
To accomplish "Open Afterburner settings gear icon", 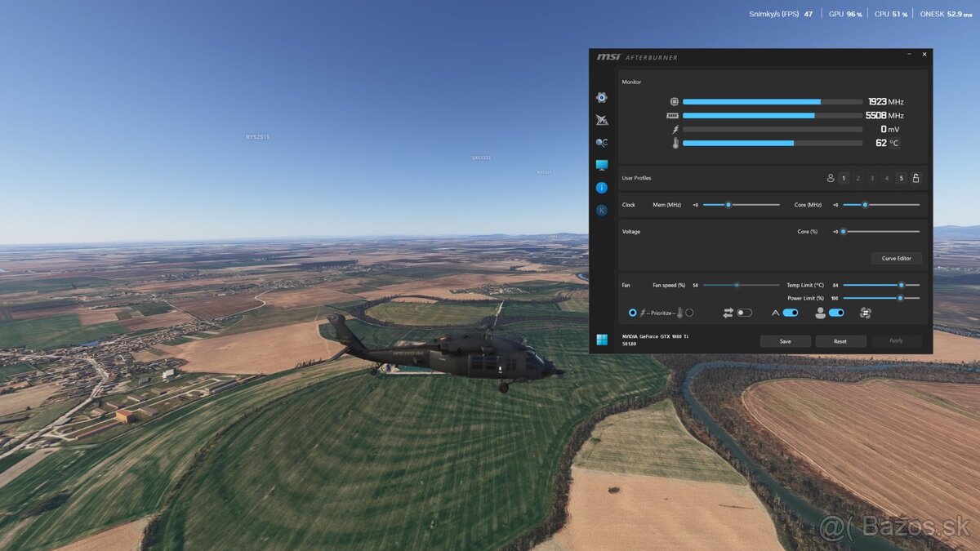I will click(x=602, y=97).
